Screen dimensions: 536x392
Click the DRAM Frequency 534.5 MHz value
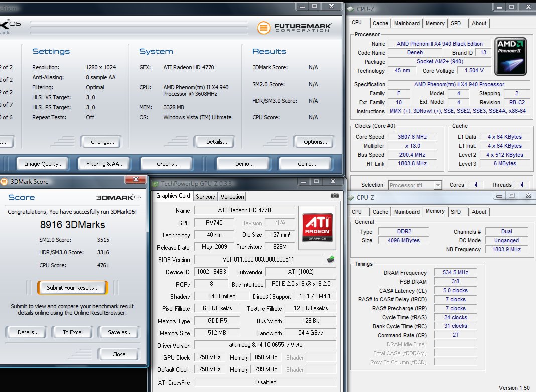pos(455,273)
